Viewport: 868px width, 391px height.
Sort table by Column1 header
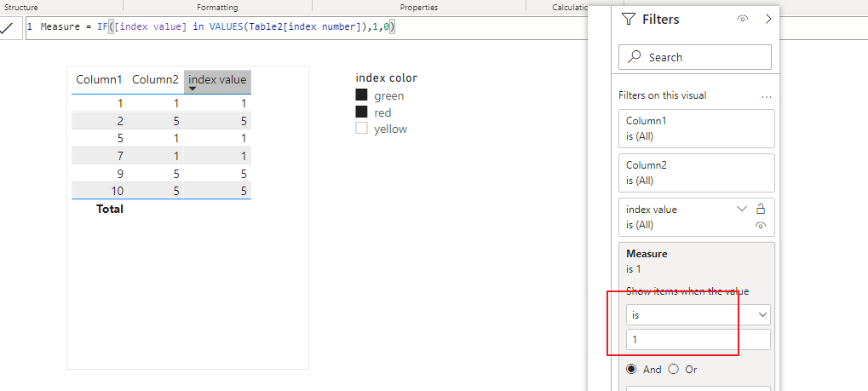coord(99,80)
